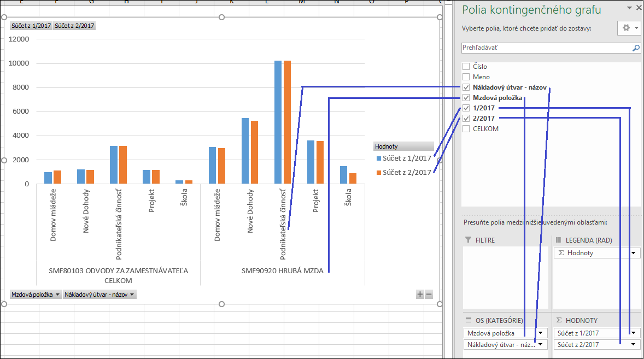The image size is (644, 359).
Task: Open Súčet z 1/2017 values dropdown
Action: (x=633, y=333)
